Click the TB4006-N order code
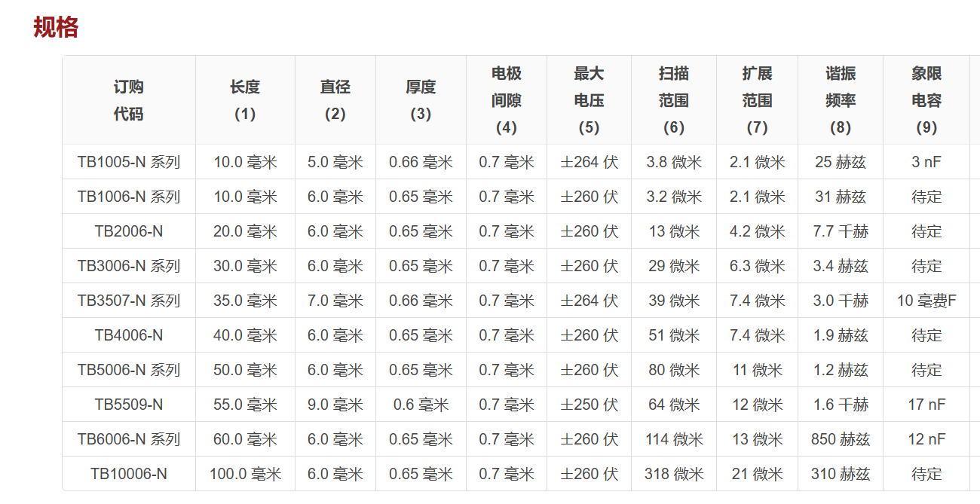Screen dimensions: 980x504 click(129, 335)
